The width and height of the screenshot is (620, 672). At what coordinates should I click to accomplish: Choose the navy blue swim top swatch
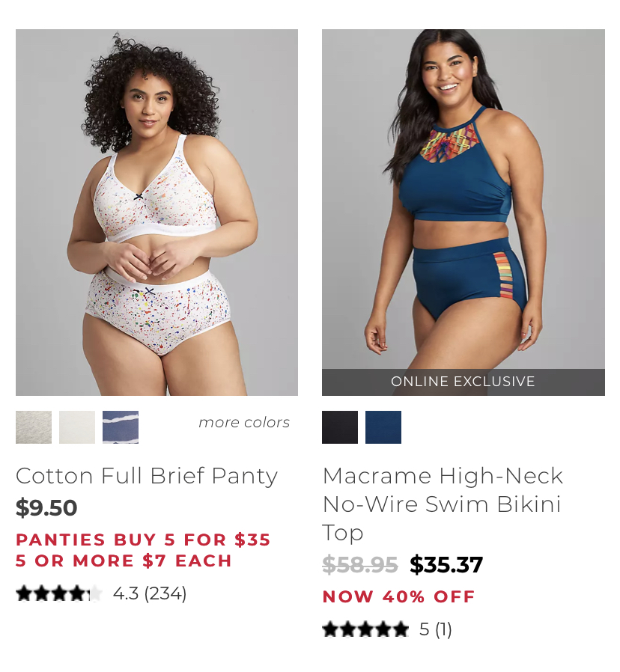383,427
